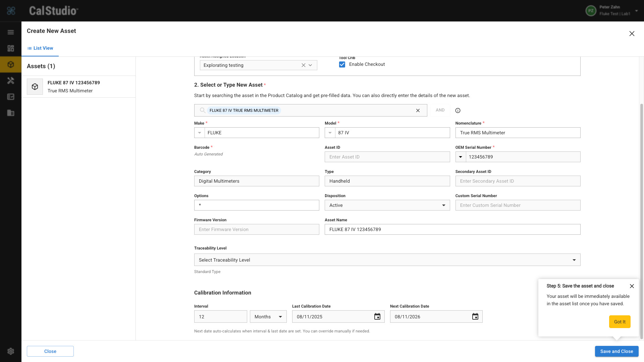The height and width of the screenshot is (362, 644).
Task: Open the hamburger menu in sidebar
Action: tap(11, 32)
